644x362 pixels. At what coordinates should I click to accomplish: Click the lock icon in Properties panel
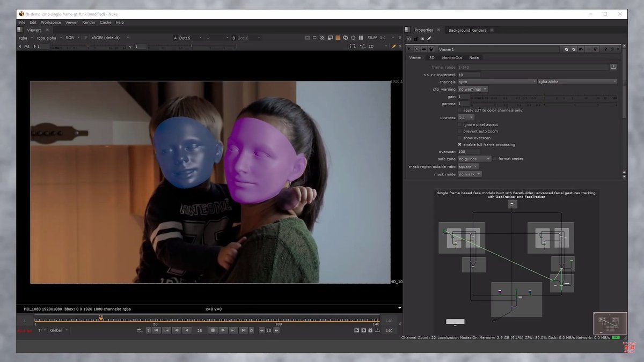coord(416,39)
